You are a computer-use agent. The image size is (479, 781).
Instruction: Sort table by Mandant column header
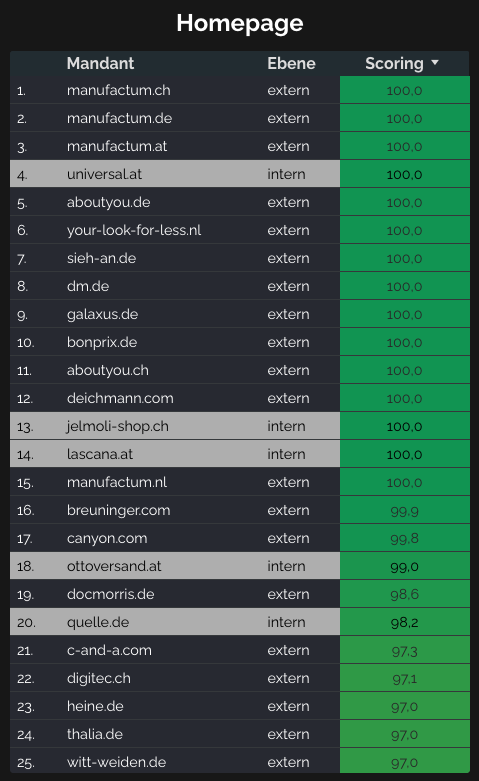click(101, 63)
